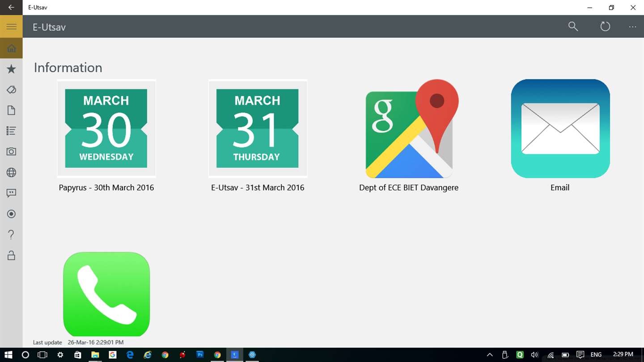The image size is (644, 362).
Task: Go to Home in the sidebar
Action: pyautogui.click(x=11, y=48)
